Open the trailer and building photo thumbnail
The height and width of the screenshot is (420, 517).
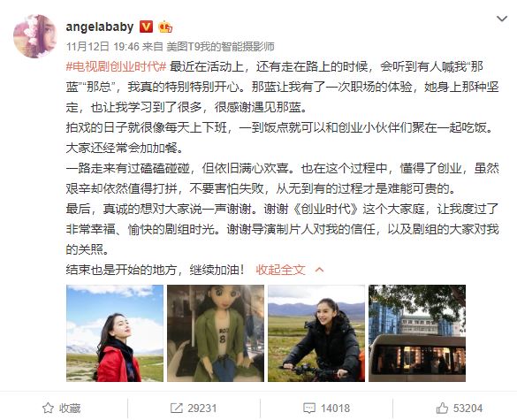pyautogui.click(x=417, y=333)
